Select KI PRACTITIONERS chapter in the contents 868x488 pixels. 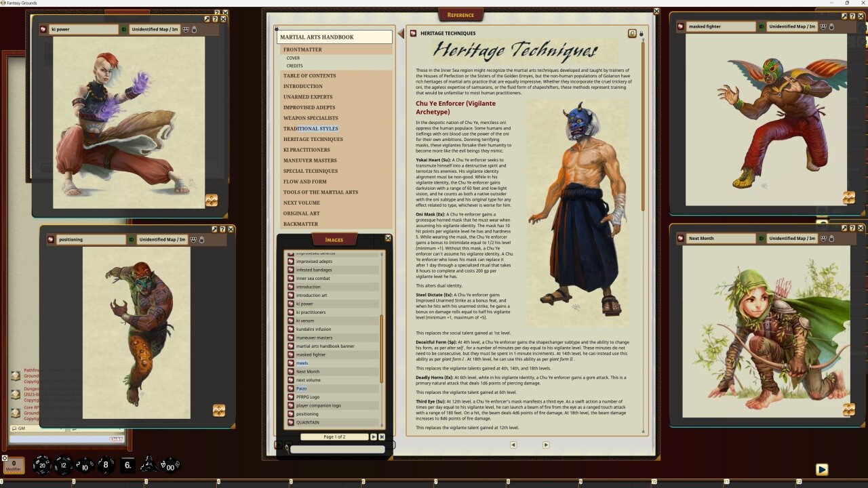pos(307,150)
